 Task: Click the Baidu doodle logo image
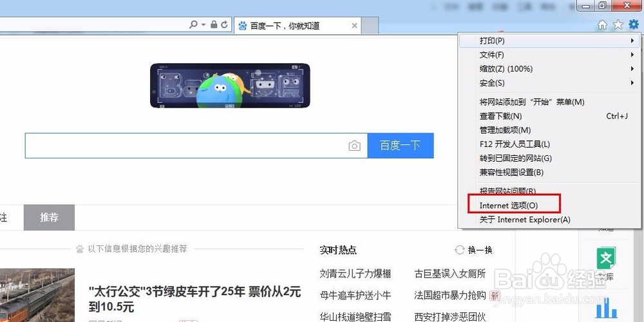[x=230, y=86]
